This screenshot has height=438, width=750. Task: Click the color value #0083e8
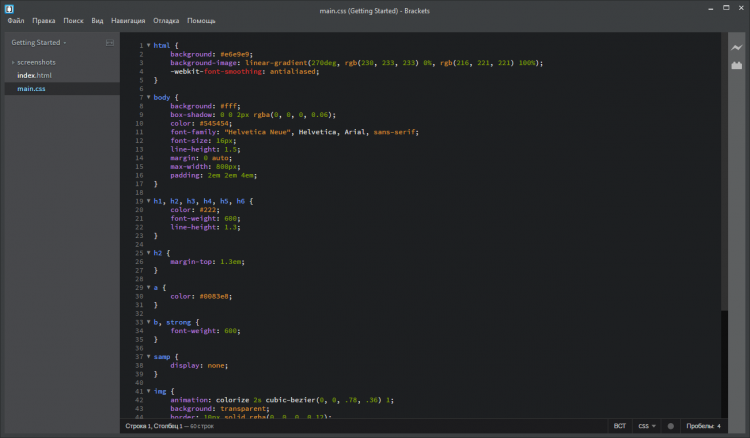tap(212, 296)
